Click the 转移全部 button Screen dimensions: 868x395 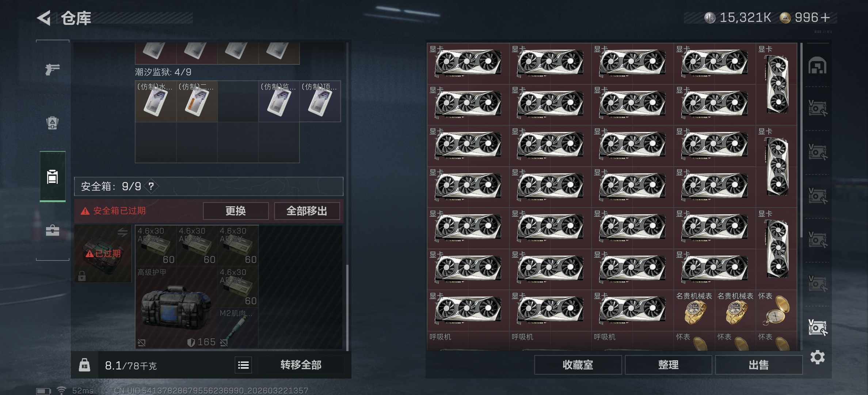(x=301, y=365)
